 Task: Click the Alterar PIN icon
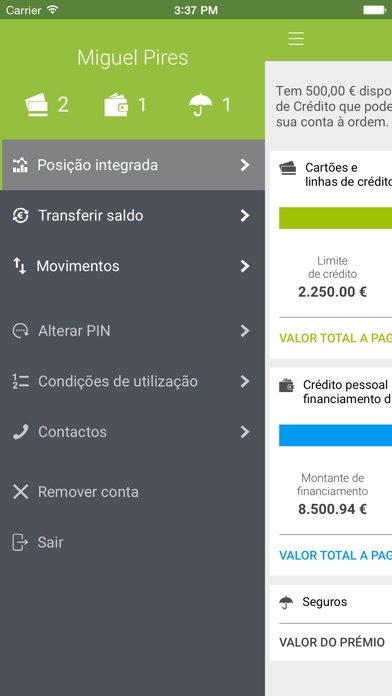tap(20, 331)
